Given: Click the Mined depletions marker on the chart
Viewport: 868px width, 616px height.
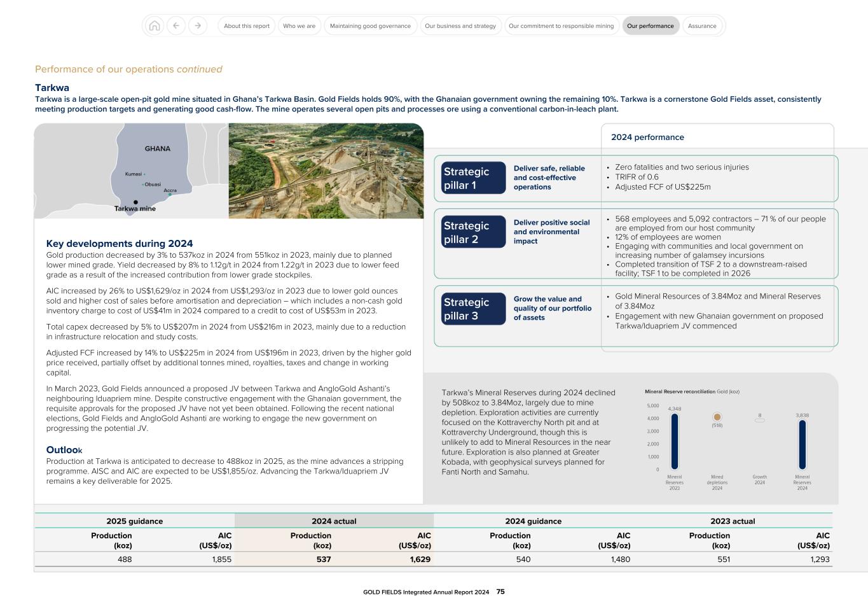Looking at the screenshot, I should (x=717, y=416).
